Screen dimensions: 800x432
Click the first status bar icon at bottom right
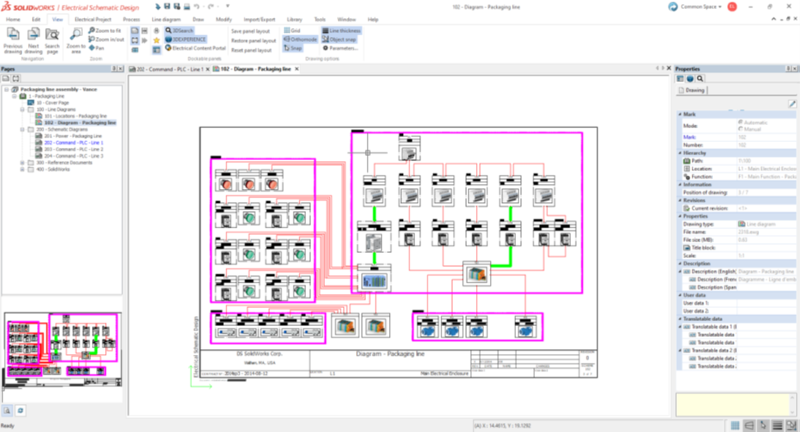(735, 425)
